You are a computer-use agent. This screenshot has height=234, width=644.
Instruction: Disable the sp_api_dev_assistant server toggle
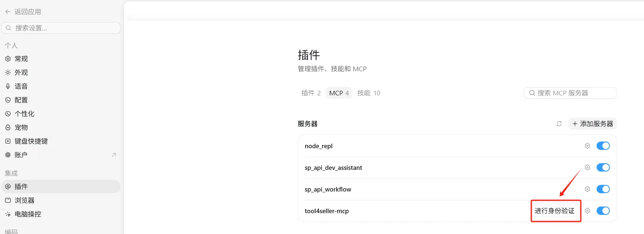[603, 167]
